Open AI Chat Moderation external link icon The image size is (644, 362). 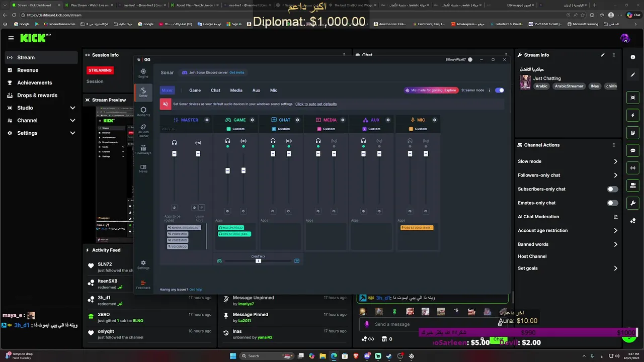pyautogui.click(x=615, y=217)
